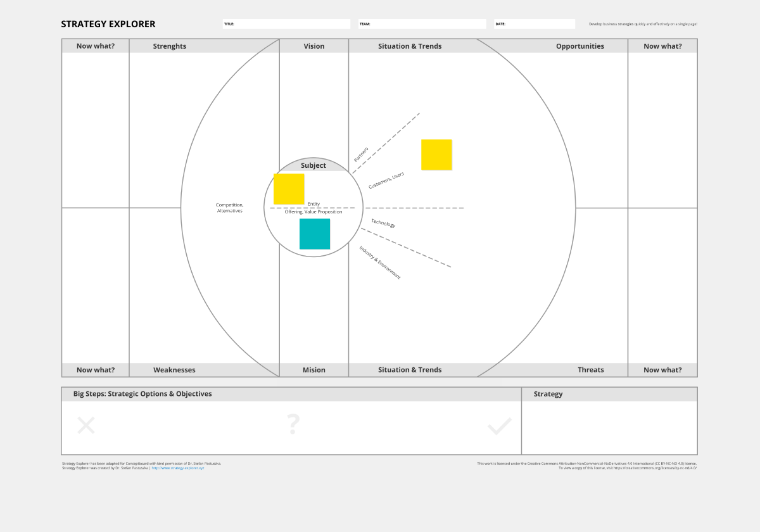Open the creativecommons.org license URL

tap(655, 468)
